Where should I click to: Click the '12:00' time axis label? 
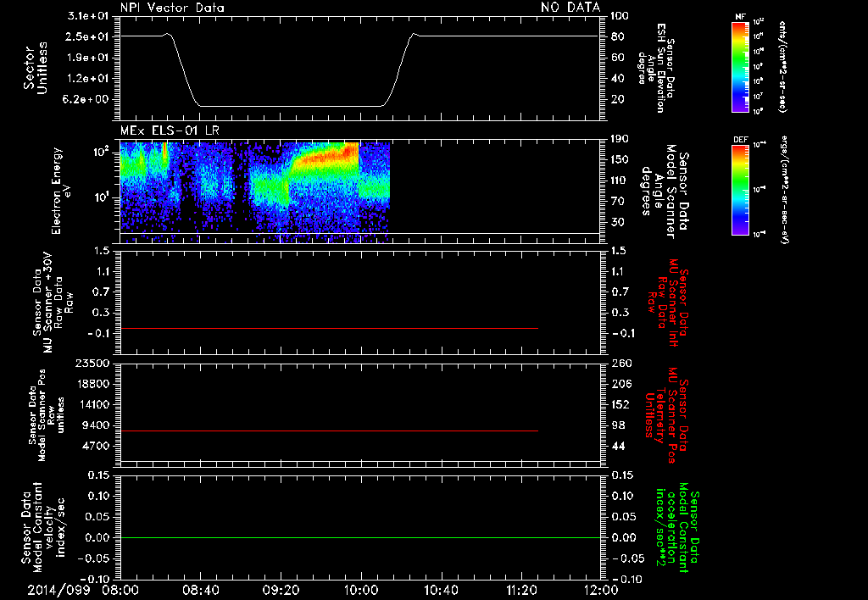click(x=601, y=590)
